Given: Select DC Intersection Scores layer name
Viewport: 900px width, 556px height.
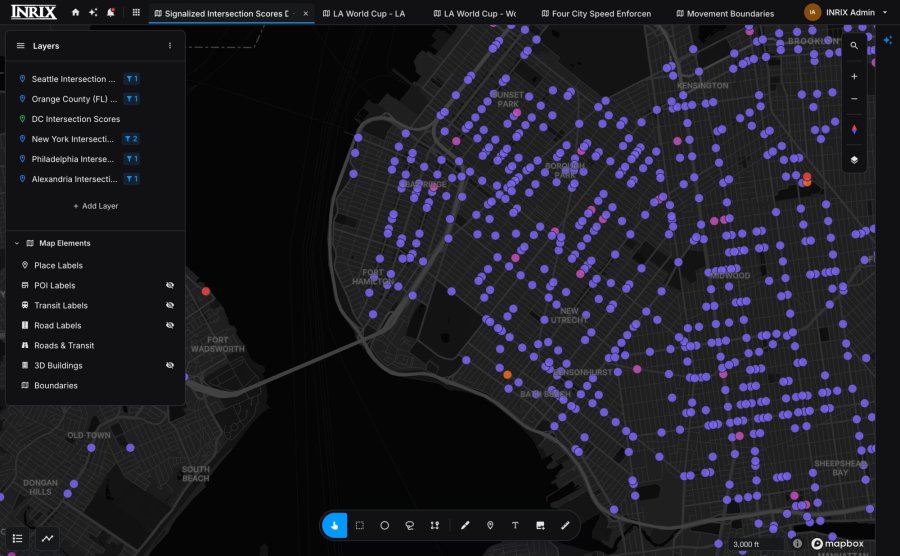Looking at the screenshot, I should [x=76, y=119].
